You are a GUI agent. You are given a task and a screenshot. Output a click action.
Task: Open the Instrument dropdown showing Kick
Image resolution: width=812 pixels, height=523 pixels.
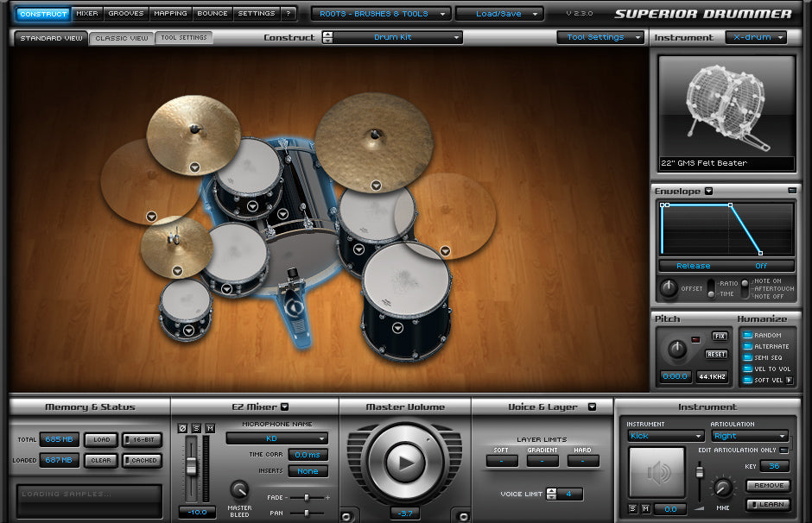[x=665, y=436]
